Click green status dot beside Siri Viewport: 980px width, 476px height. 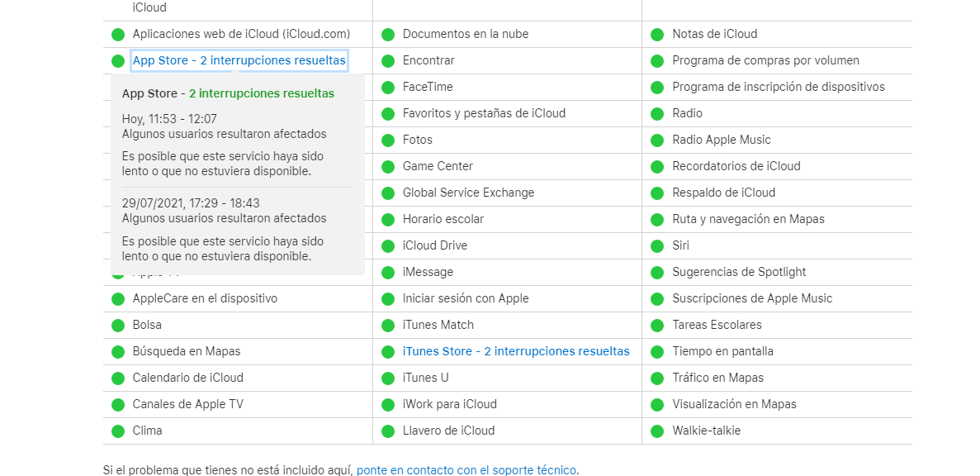[x=657, y=245]
